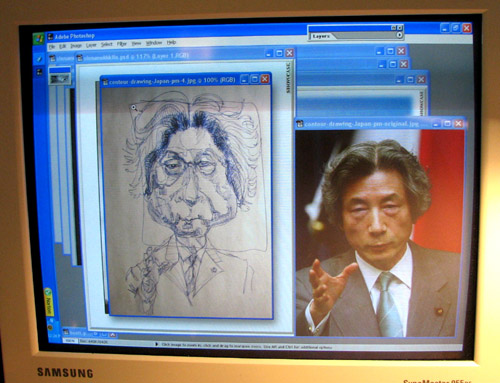Click the Adobe Photoshop title bar icon
This screenshot has height=383, width=500.
(x=51, y=36)
